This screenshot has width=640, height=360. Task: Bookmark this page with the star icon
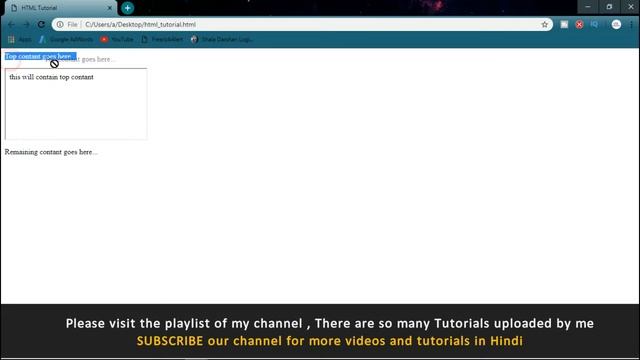[x=544, y=24]
